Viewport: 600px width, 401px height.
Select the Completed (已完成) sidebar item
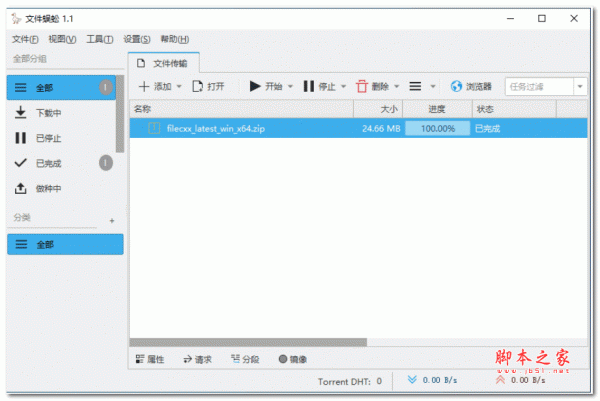coord(61,163)
